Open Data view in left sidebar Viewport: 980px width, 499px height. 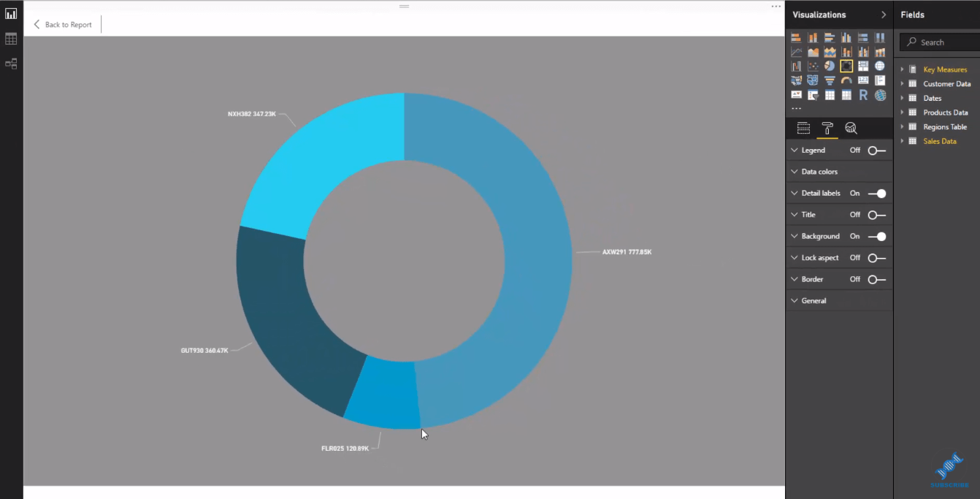click(11, 39)
